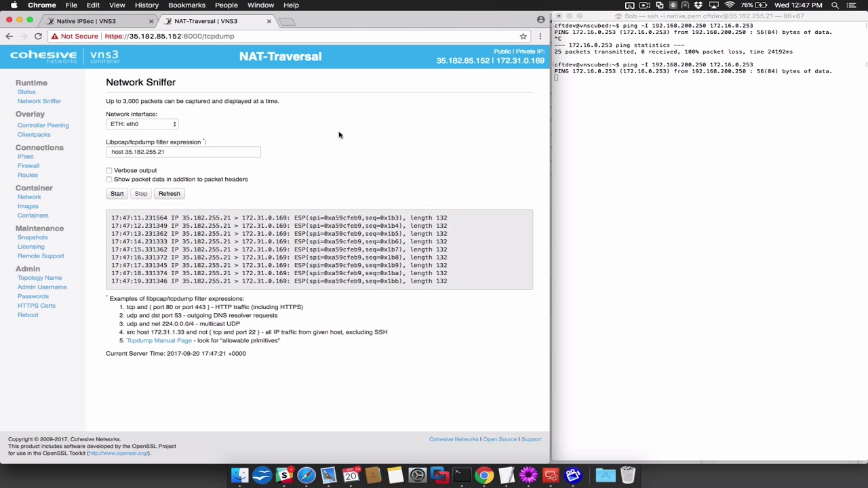
Task: Open the purple flower app in dock
Action: (x=528, y=476)
